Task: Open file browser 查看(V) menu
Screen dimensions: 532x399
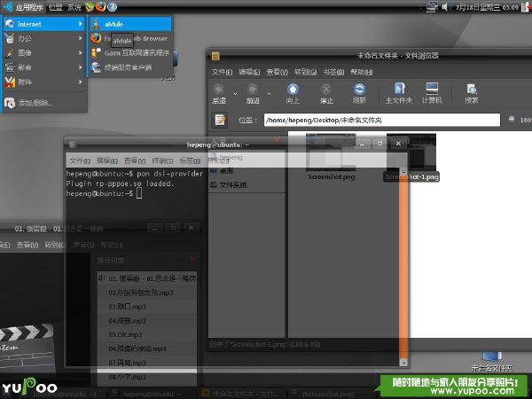Action: coord(277,72)
